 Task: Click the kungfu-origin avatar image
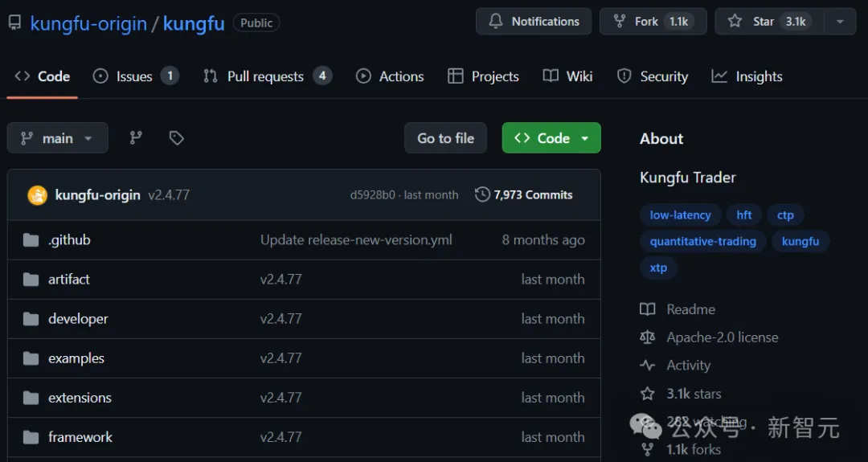point(37,195)
